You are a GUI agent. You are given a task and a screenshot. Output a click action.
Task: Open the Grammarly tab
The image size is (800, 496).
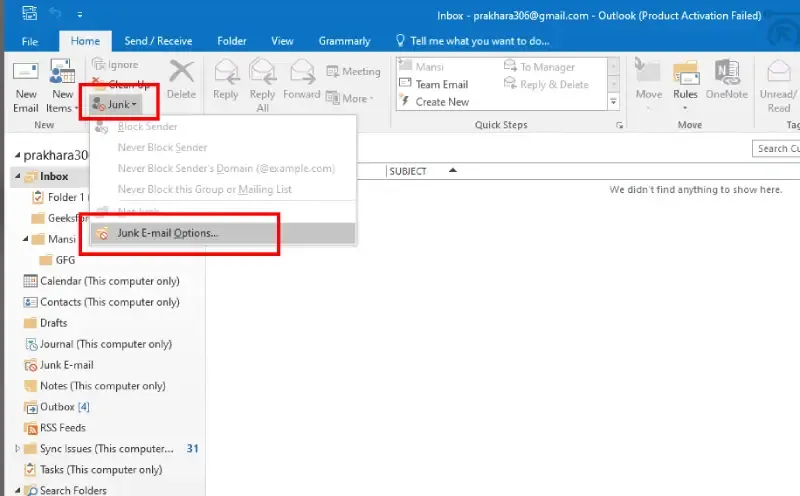344,41
